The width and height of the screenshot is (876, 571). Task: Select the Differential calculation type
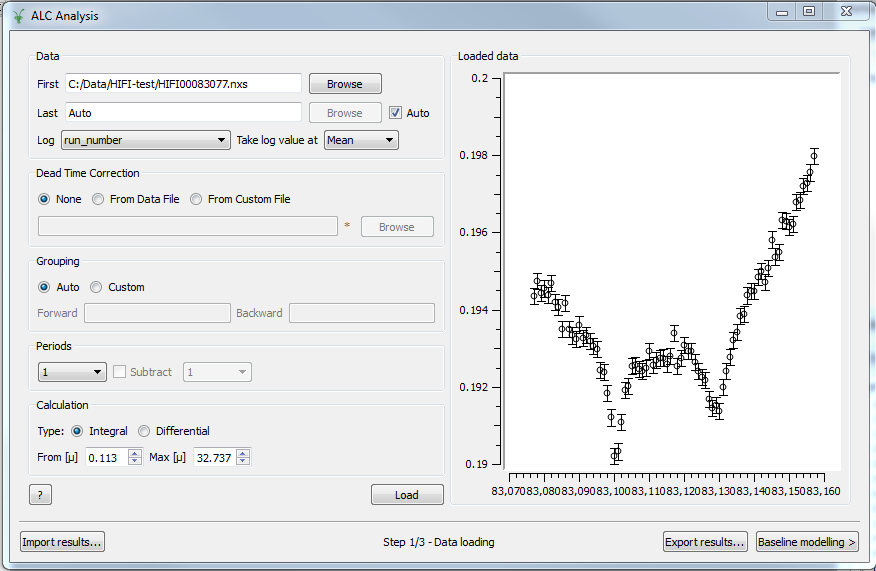145,431
